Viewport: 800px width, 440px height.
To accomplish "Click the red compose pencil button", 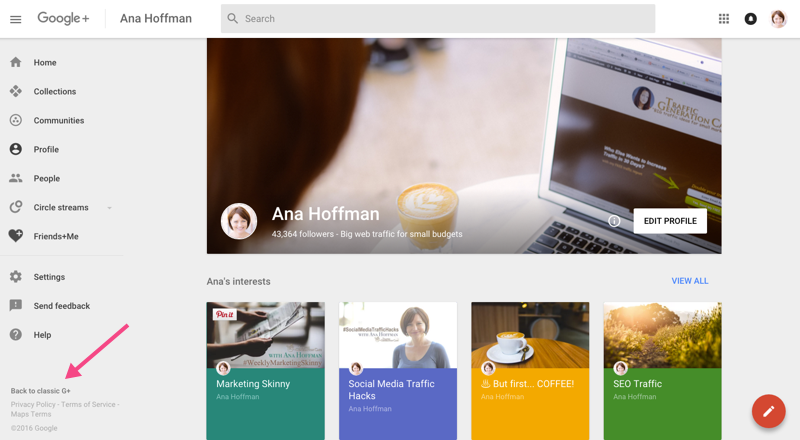I will (768, 411).
